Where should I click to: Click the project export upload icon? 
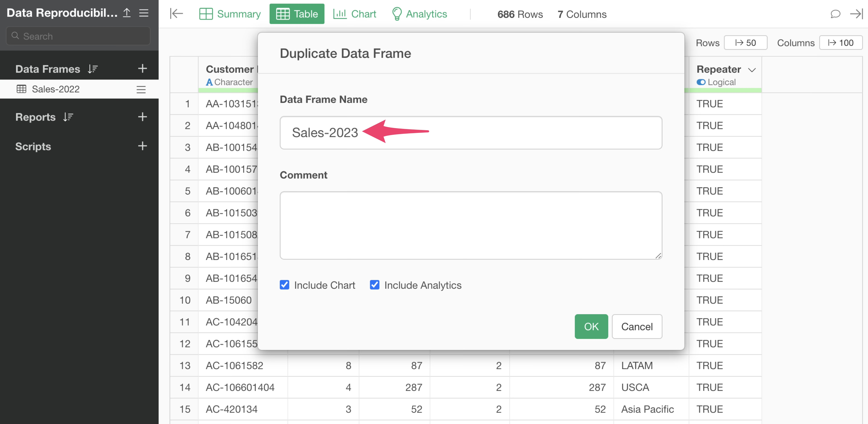[127, 13]
